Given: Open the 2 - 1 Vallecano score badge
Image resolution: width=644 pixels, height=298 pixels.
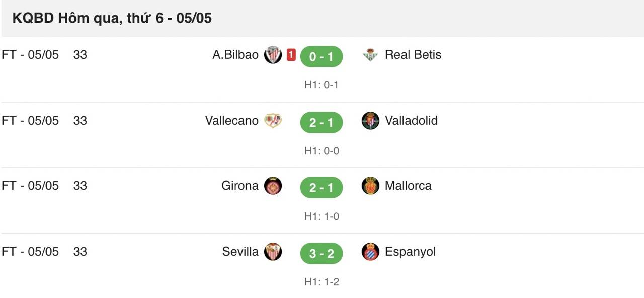Looking at the screenshot, I should click(321, 122).
